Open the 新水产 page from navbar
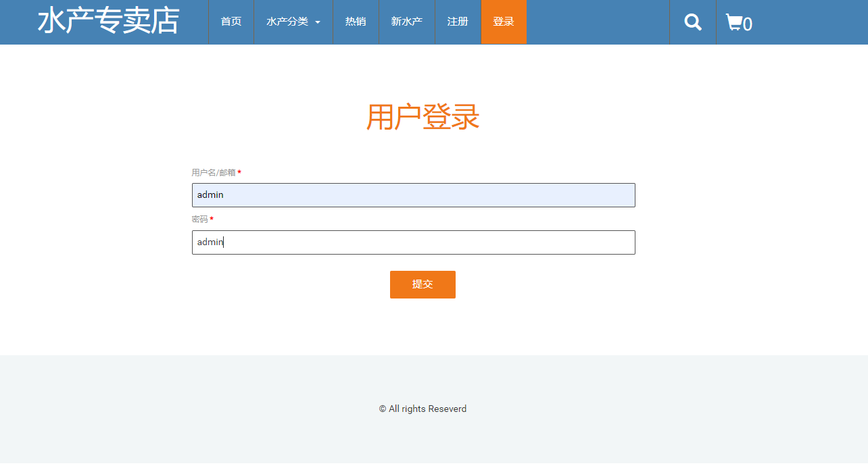Image resolution: width=868 pixels, height=468 pixels. [406, 21]
